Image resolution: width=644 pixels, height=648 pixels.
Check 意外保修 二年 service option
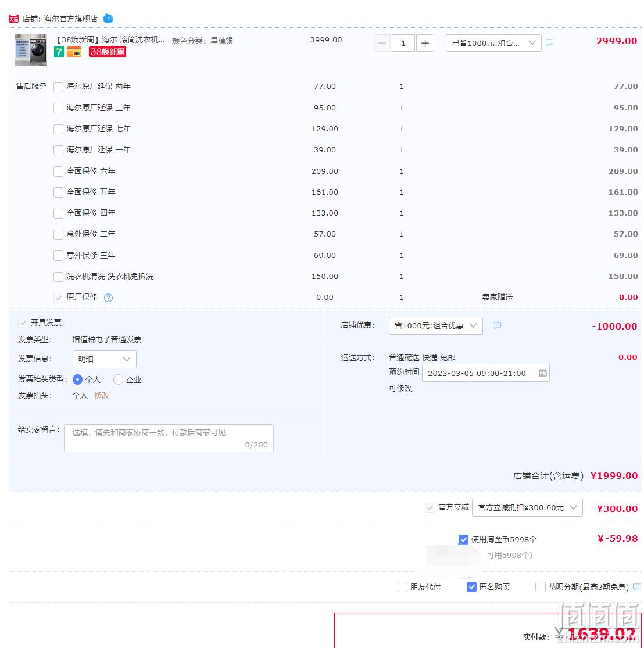pyautogui.click(x=58, y=234)
